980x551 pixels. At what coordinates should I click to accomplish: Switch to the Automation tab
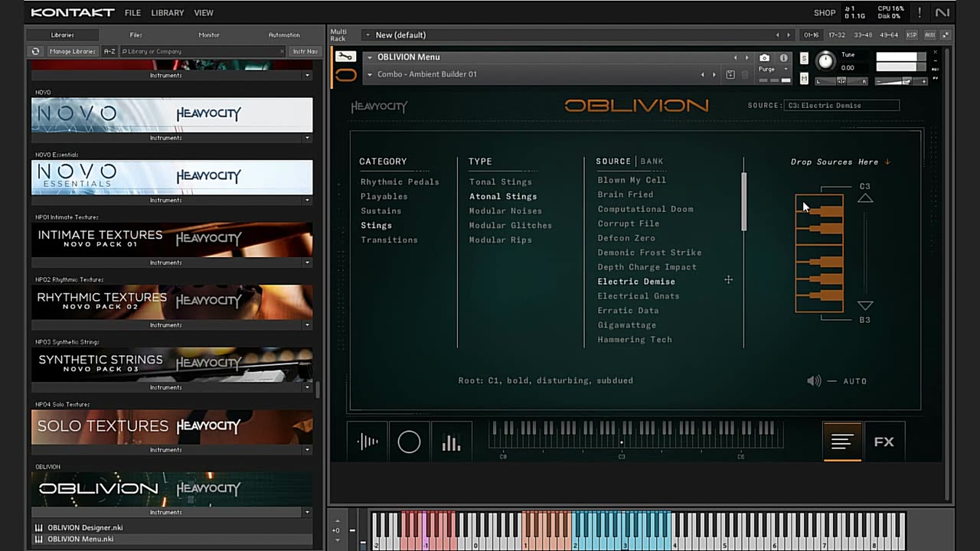[x=284, y=35]
